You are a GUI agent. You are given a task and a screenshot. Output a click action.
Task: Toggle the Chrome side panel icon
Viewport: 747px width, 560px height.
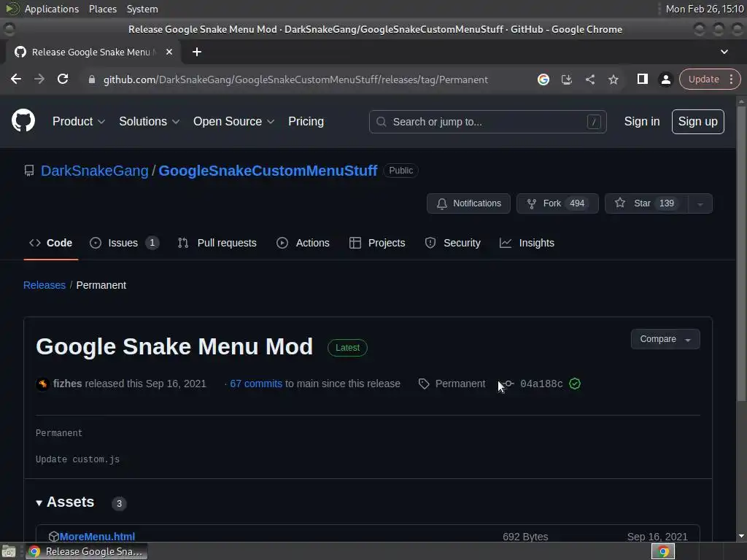click(642, 79)
